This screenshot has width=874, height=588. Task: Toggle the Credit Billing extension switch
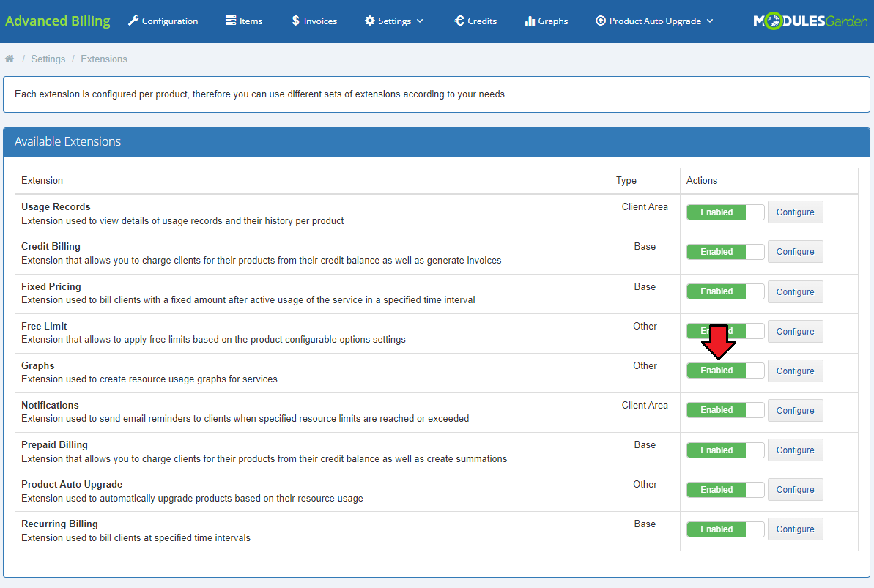pyautogui.click(x=725, y=252)
